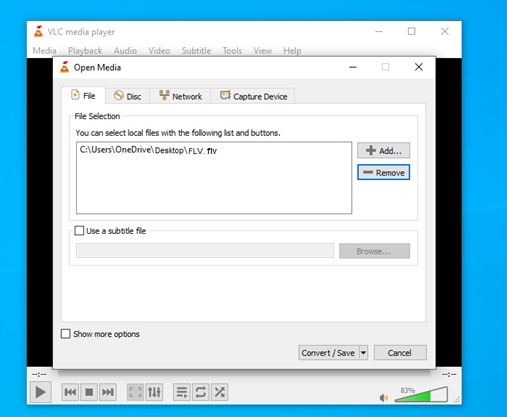Adjust the volume slider at 83%
The image size is (507, 417).
pyautogui.click(x=421, y=394)
